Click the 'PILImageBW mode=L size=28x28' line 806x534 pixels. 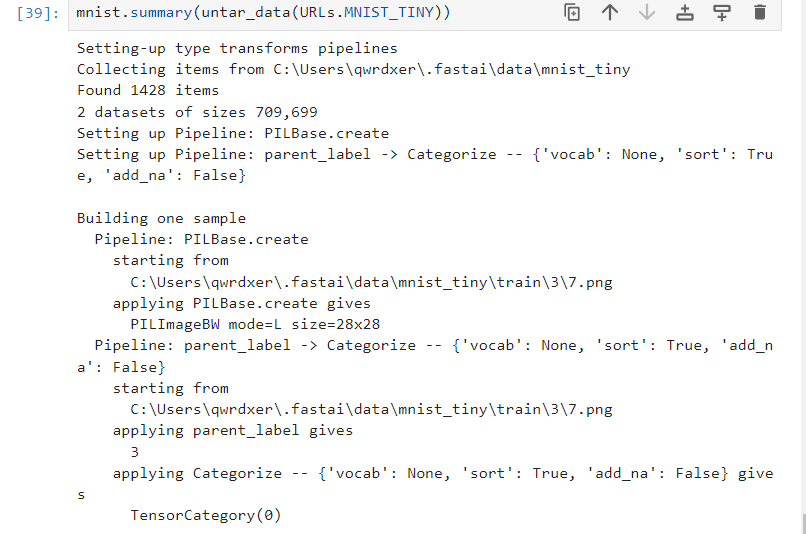click(255, 324)
